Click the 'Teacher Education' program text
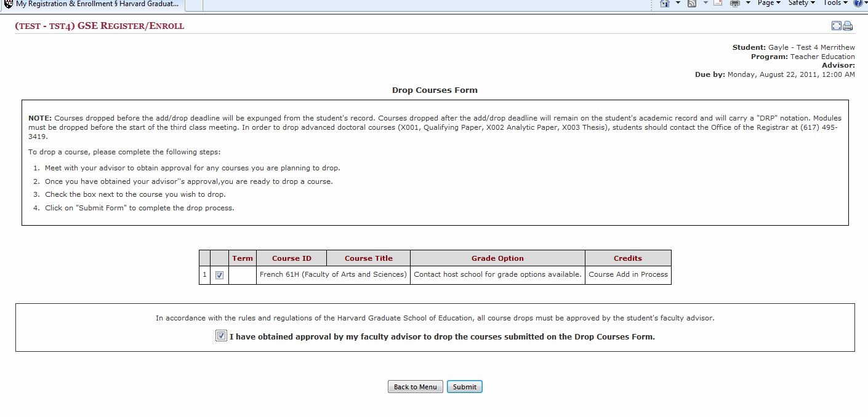Image resolution: width=868 pixels, height=417 pixels. [x=822, y=57]
